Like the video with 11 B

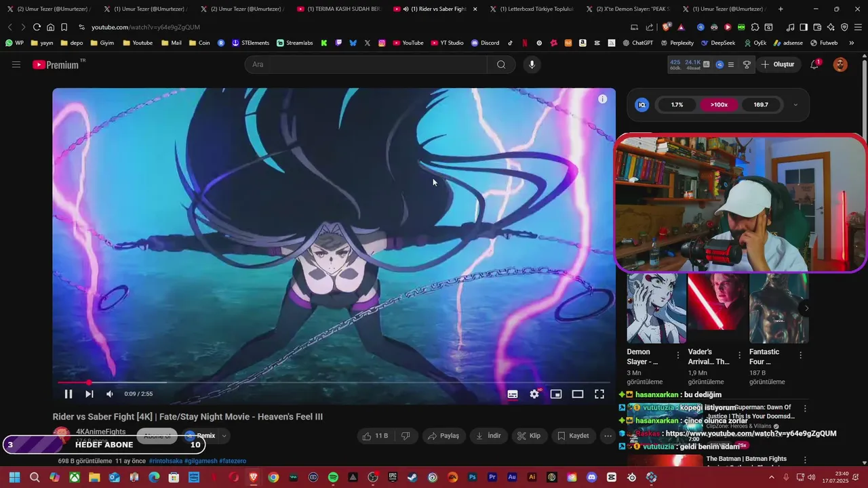pos(375,436)
